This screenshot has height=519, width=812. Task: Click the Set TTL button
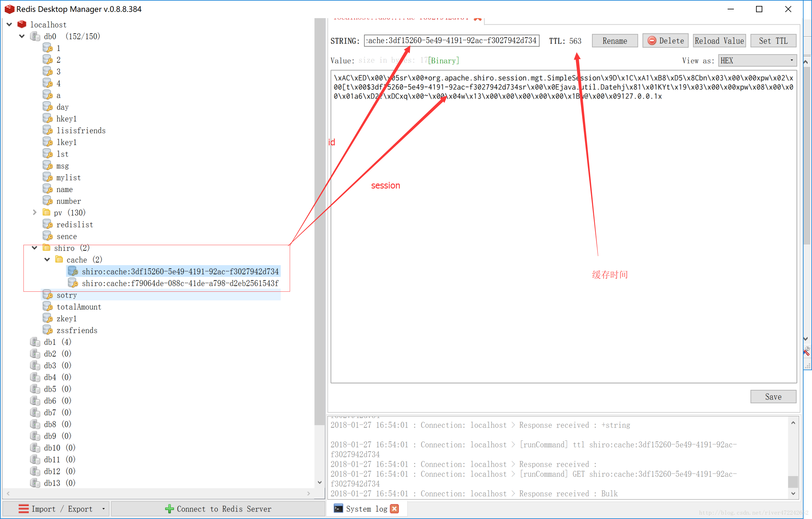point(773,41)
